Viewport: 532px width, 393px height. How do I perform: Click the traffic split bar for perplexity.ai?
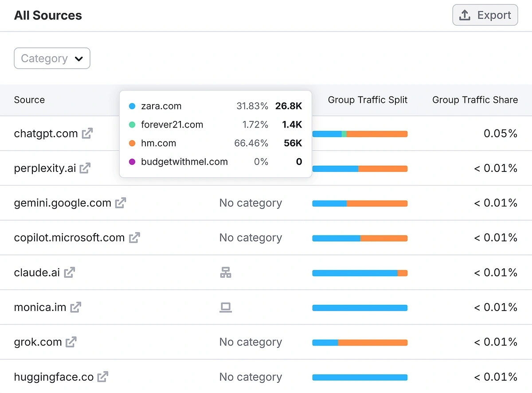click(x=360, y=169)
